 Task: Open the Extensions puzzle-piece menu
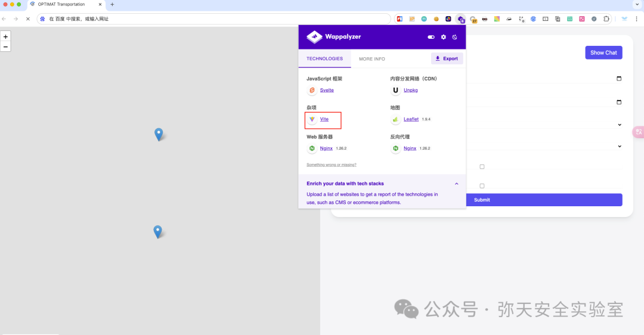click(606, 19)
